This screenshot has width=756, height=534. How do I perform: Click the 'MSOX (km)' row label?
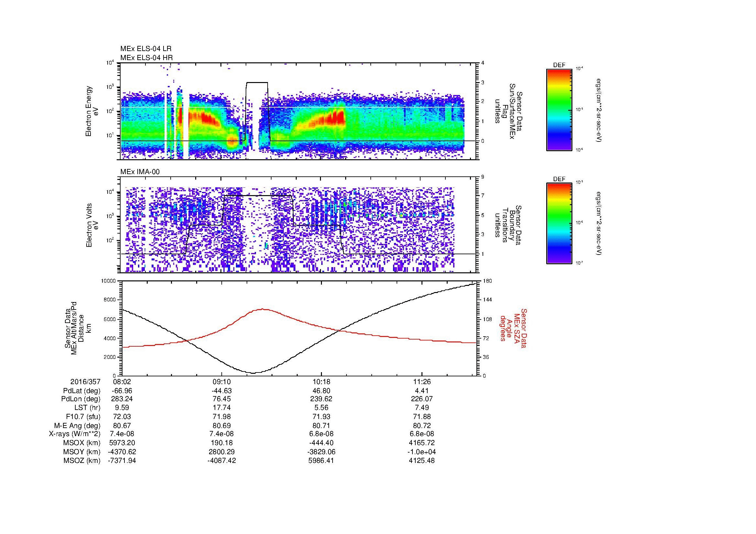82,443
